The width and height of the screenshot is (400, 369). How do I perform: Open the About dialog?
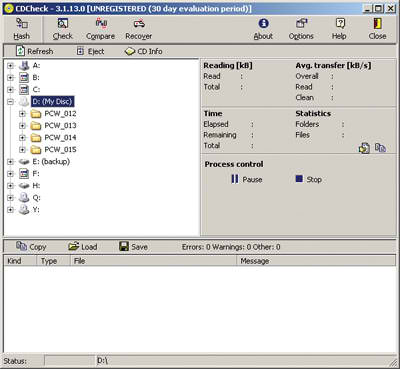pyautogui.click(x=263, y=29)
